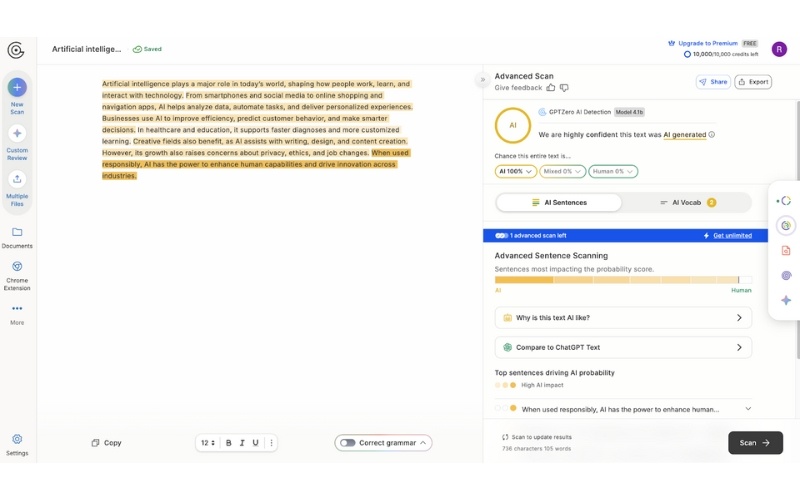Open Settings from the sidebar

click(17, 444)
